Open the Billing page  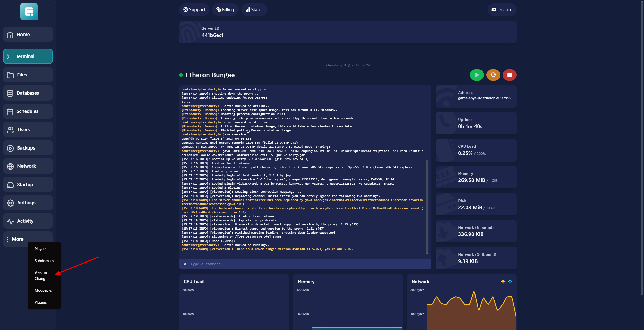click(x=225, y=10)
